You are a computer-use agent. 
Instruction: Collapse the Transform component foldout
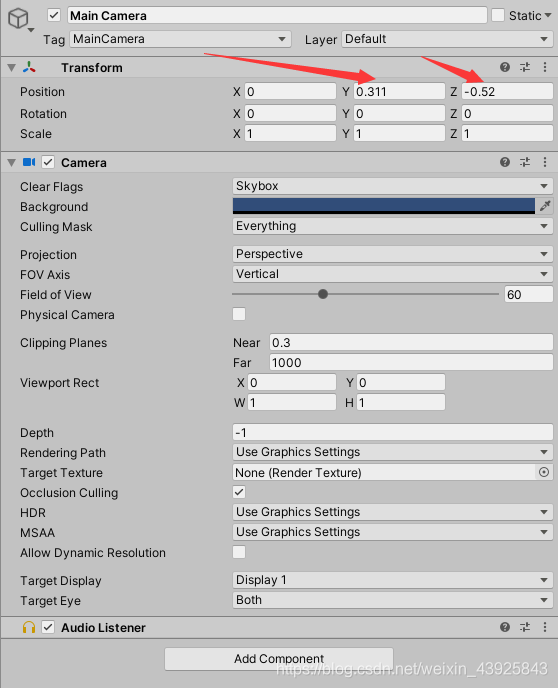click(11, 68)
